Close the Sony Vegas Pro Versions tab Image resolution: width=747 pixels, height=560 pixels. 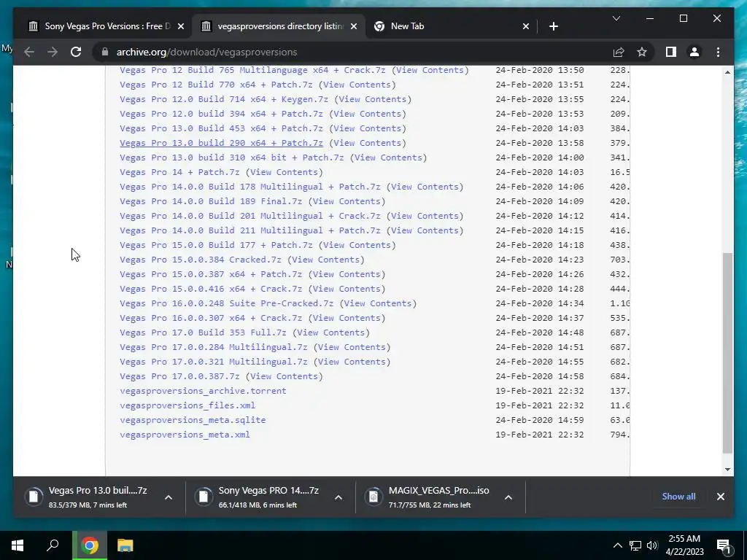[x=181, y=26]
